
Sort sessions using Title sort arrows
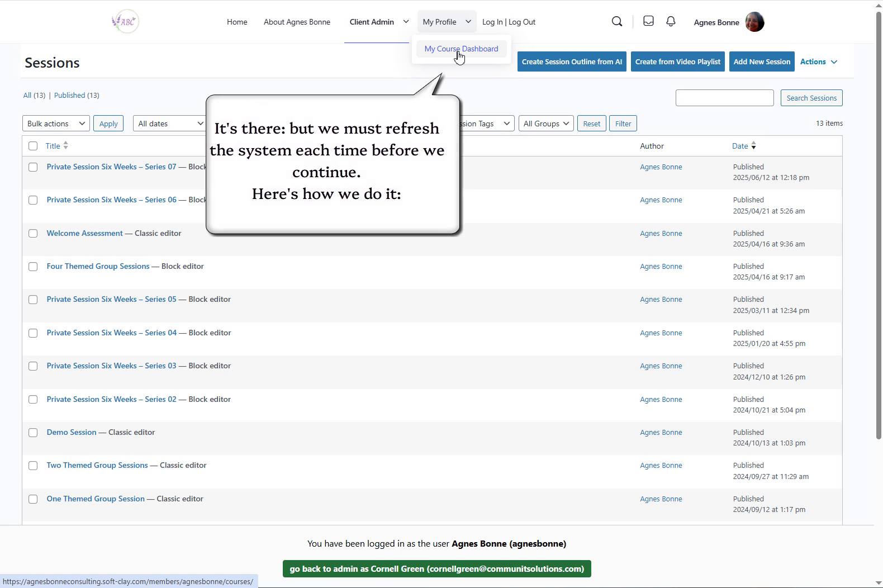pyautogui.click(x=66, y=146)
